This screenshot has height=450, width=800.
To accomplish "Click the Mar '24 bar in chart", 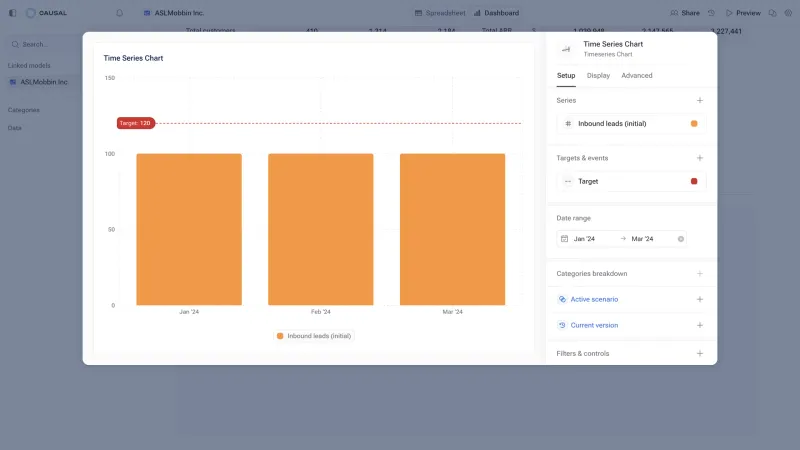I will point(453,229).
